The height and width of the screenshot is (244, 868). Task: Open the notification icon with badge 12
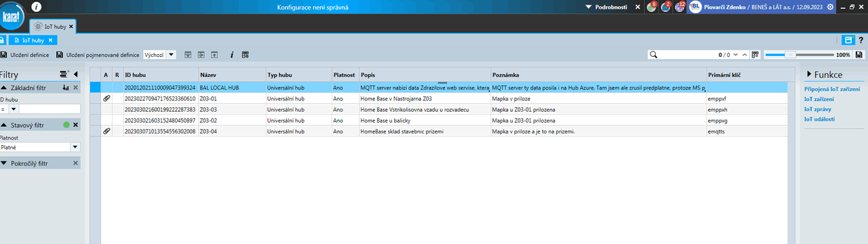[680, 7]
